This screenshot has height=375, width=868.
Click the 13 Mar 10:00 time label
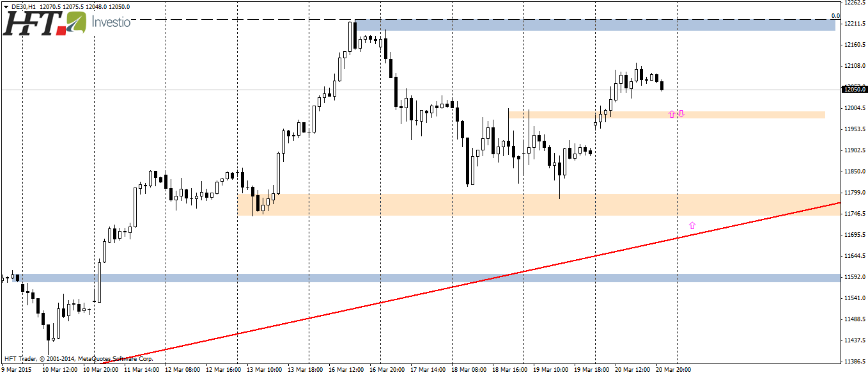coord(265,370)
